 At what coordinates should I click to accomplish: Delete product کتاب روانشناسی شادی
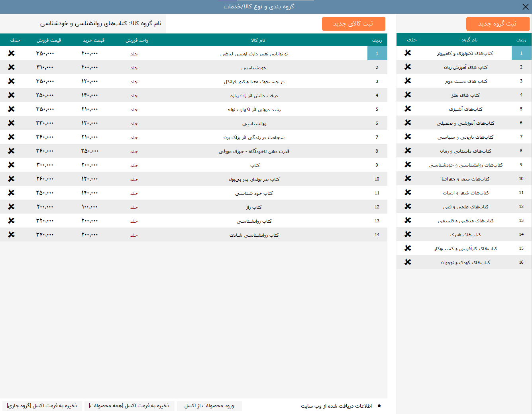click(11, 235)
